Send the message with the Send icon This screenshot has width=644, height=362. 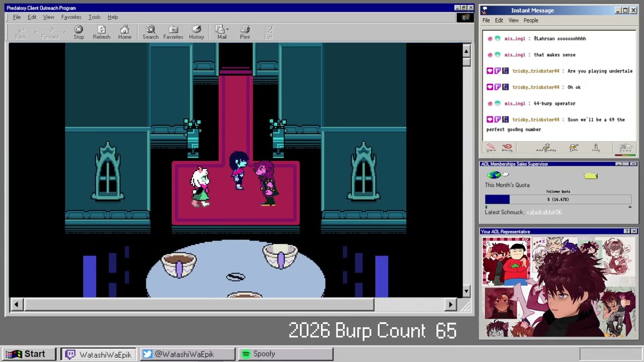coord(625,148)
